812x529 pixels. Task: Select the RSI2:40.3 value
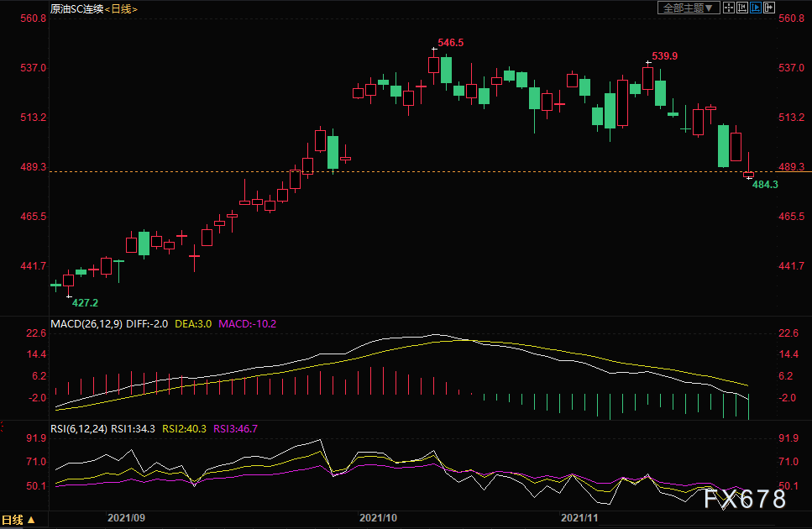(x=185, y=429)
